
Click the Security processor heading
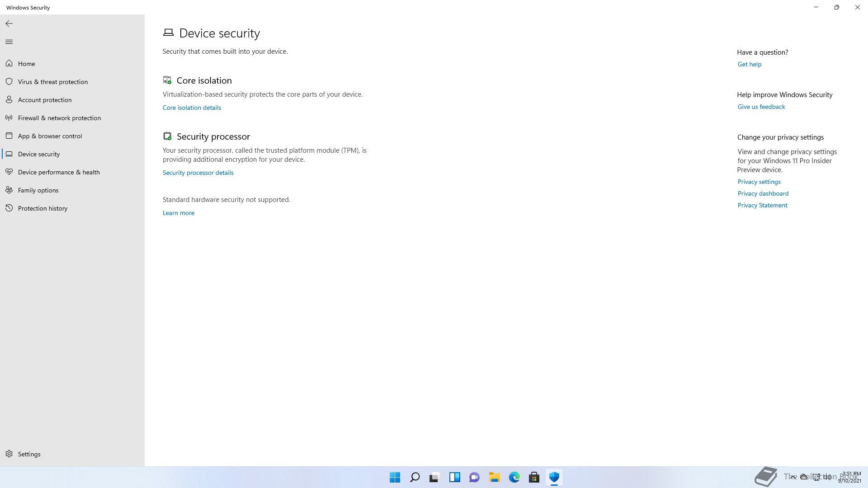(x=213, y=136)
